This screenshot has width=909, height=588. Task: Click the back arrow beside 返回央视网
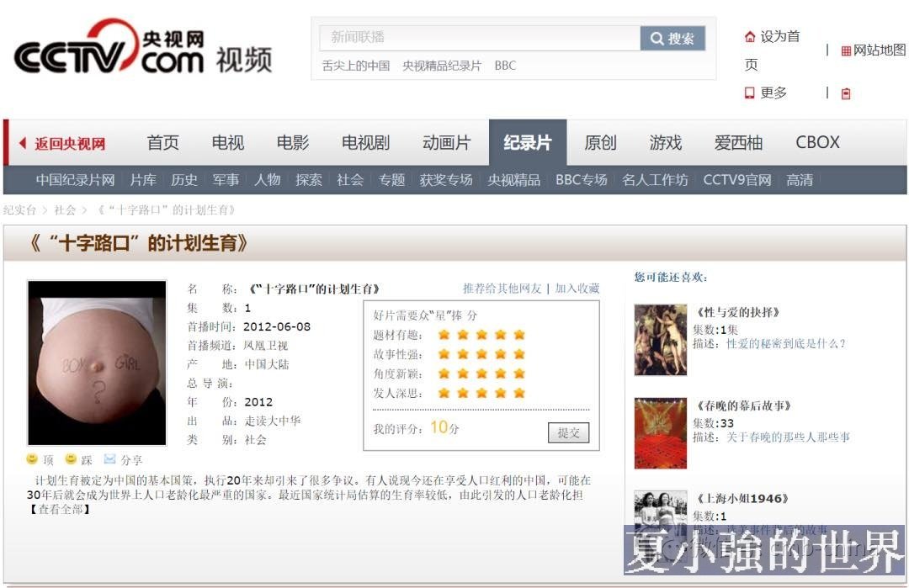(23, 142)
